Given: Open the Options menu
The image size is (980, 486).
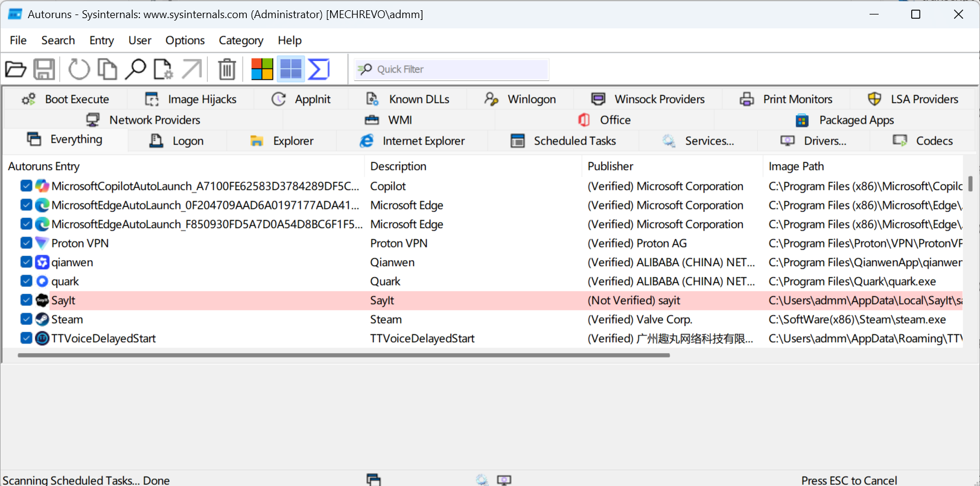Looking at the screenshot, I should pyautogui.click(x=185, y=40).
